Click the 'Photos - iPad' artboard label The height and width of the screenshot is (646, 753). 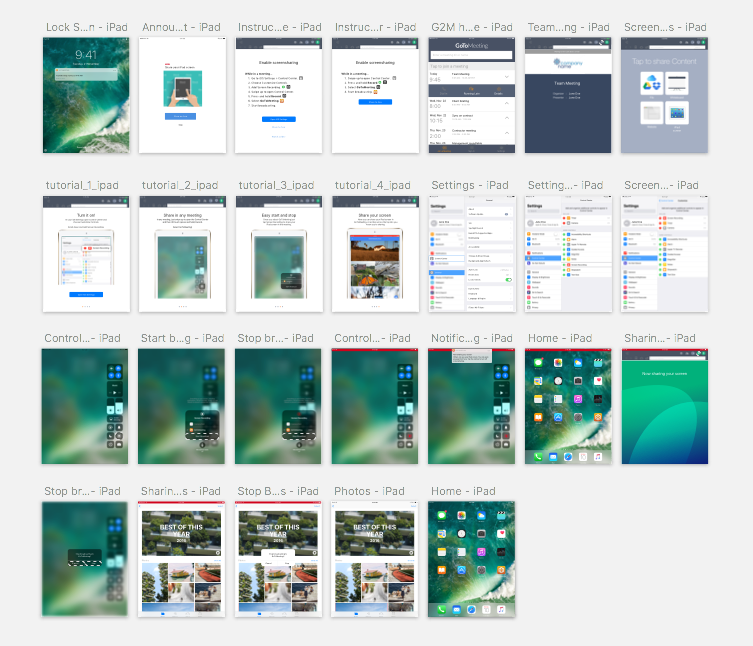(369, 491)
